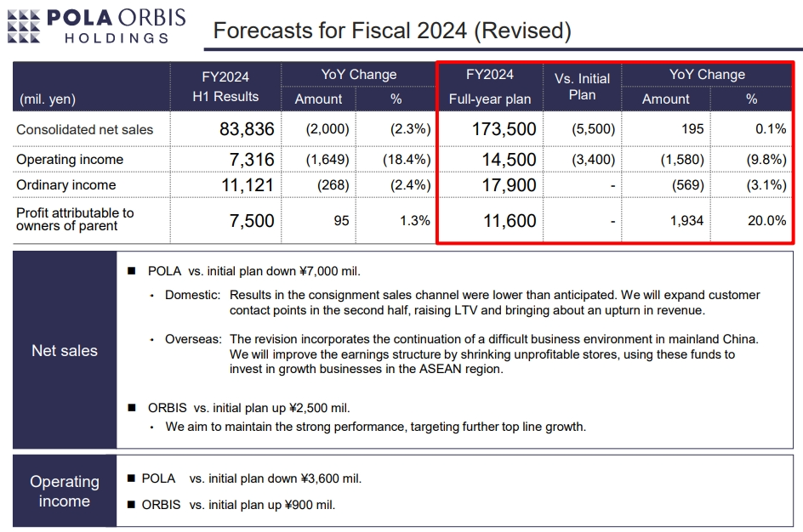Select full-year net sales 173,500
The image size is (803, 532).
coord(504,129)
